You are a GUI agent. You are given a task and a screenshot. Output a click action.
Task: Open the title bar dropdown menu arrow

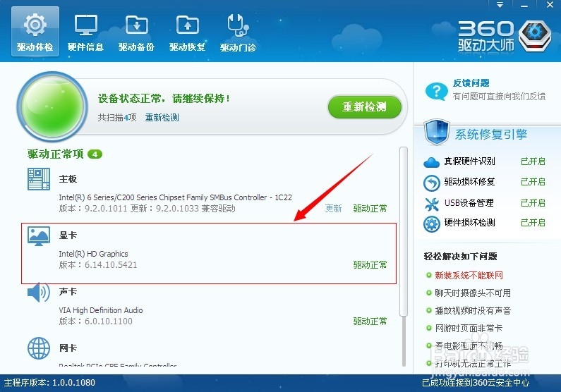click(x=500, y=5)
